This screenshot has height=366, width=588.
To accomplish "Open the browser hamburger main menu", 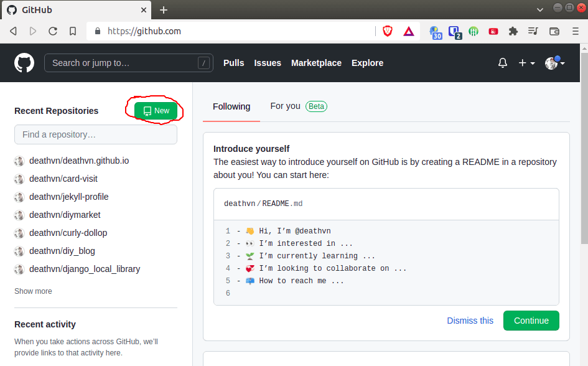I will click(x=576, y=31).
